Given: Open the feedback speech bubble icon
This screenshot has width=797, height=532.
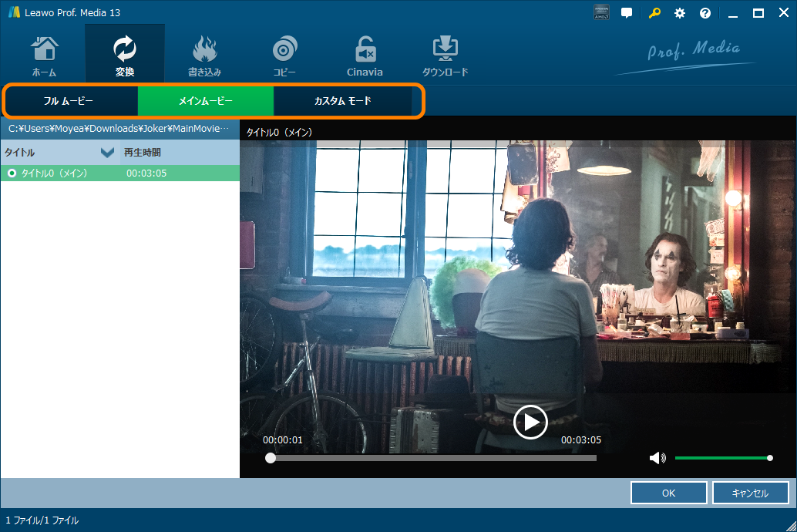Looking at the screenshot, I should [x=627, y=13].
